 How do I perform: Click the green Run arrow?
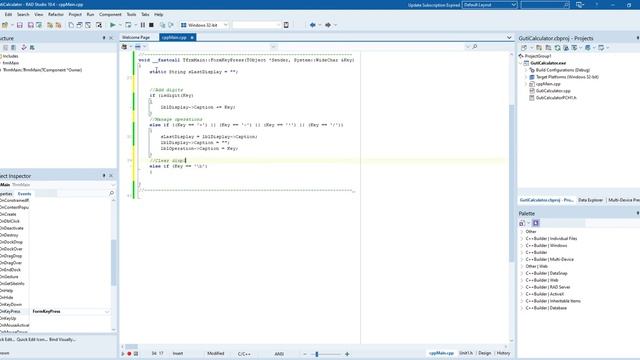click(x=113, y=25)
